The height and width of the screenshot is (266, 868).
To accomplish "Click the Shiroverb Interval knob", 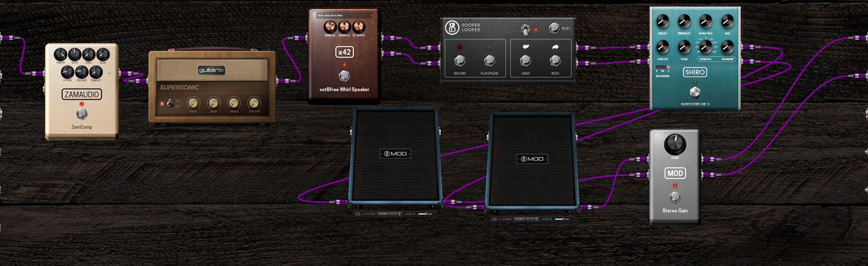I will click(x=706, y=46).
